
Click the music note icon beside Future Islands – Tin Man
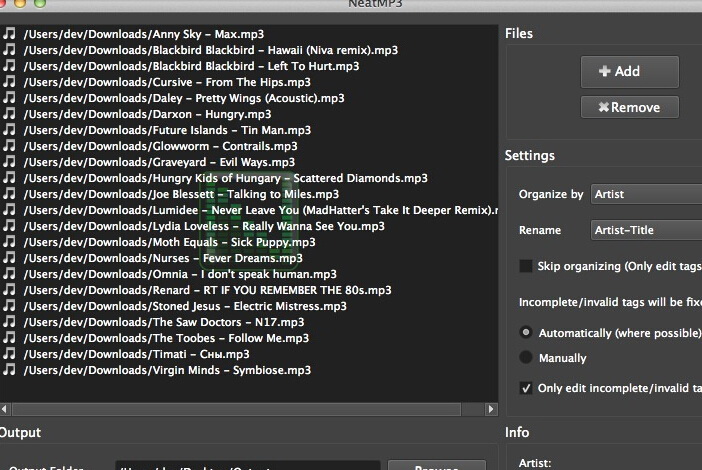pos(9,130)
